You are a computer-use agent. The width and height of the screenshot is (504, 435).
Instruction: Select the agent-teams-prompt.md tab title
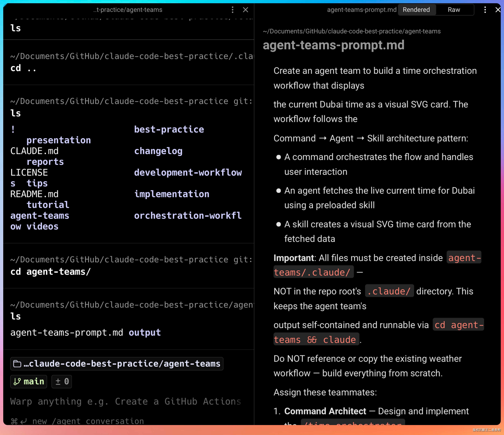361,10
